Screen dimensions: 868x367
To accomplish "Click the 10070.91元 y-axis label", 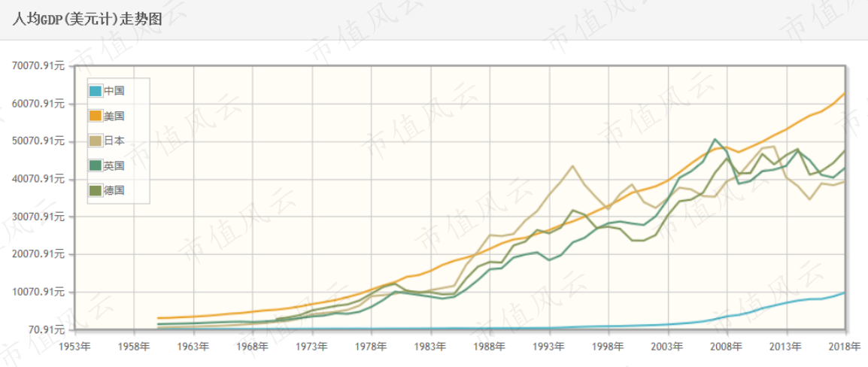I will (x=38, y=292).
